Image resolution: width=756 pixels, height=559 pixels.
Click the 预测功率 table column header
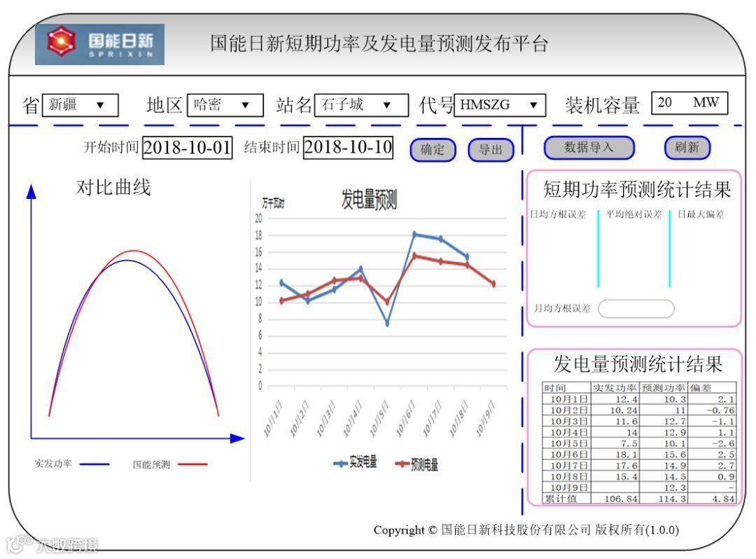pos(664,387)
